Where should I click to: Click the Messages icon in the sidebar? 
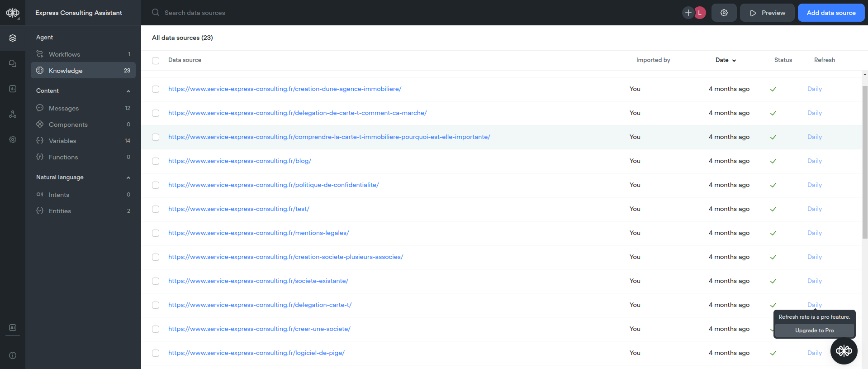click(40, 108)
